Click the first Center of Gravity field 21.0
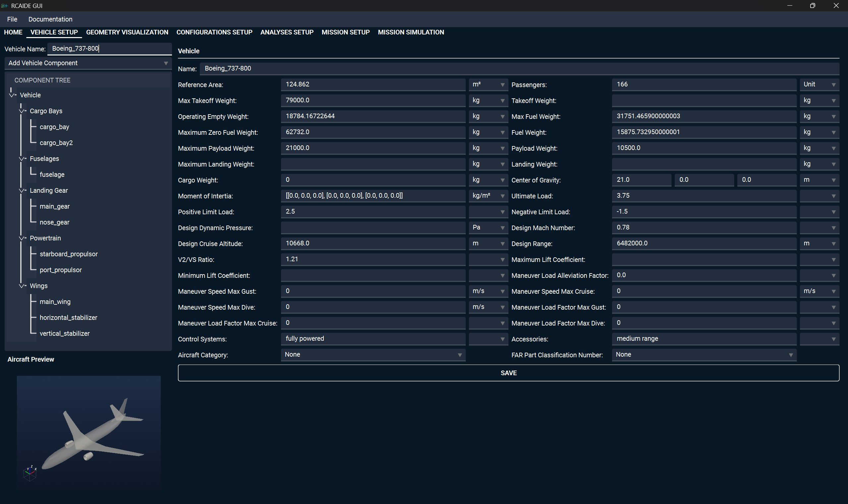The image size is (848, 504). pos(641,180)
